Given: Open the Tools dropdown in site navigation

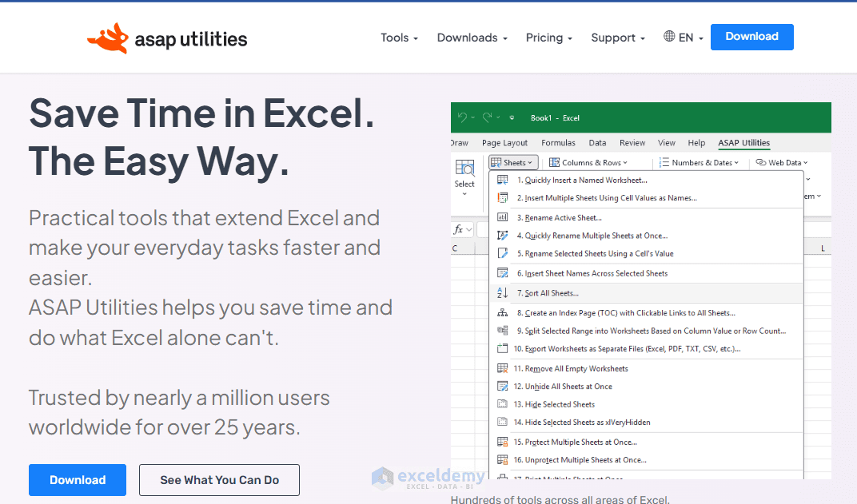Looking at the screenshot, I should [399, 38].
